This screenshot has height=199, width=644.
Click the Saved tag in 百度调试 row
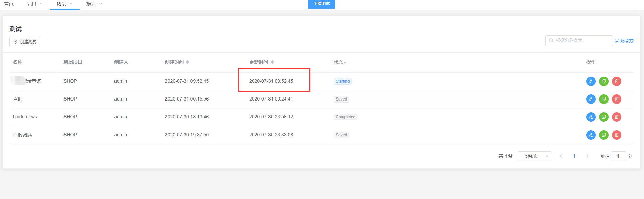point(341,135)
